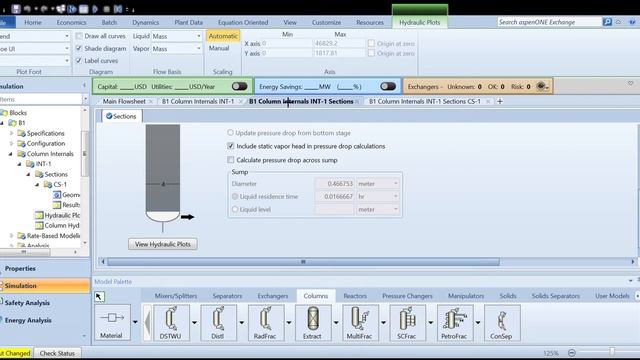Click the selection arrow pointer tool
Viewport: 640px width, 360px height.
tap(99, 296)
